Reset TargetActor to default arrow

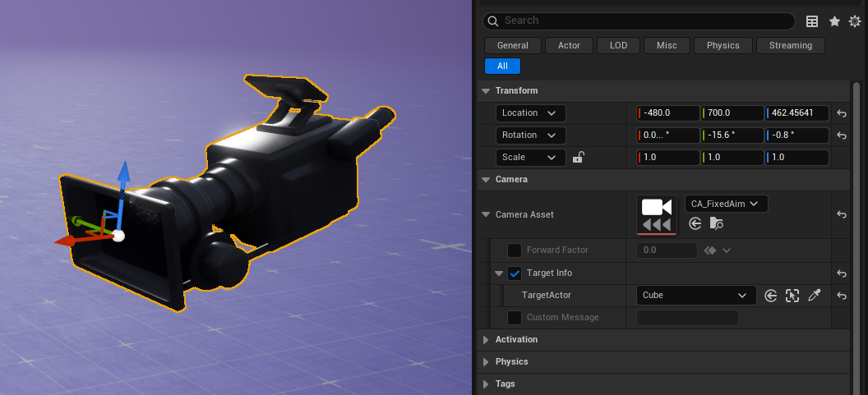[842, 296]
